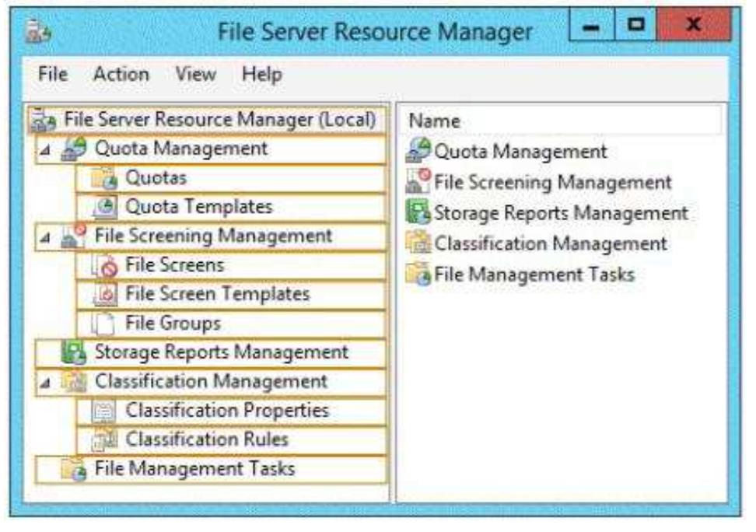Select File Management Tasks text in Name list
The height and width of the screenshot is (532, 756).
click(x=534, y=275)
